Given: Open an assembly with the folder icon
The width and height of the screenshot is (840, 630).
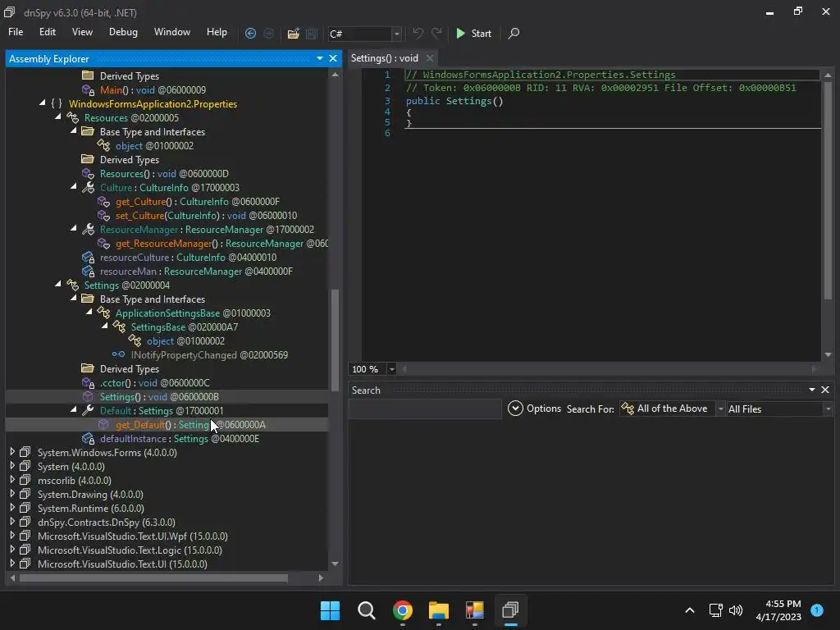Looking at the screenshot, I should point(293,33).
